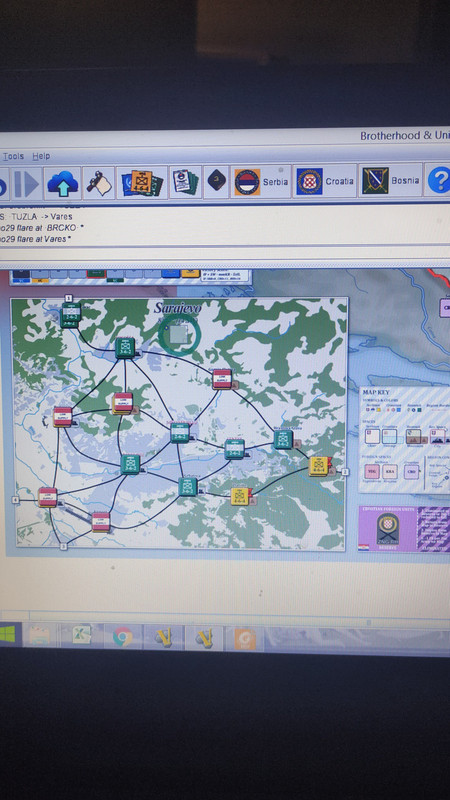Click the KRA foreign space in Map Key
The width and height of the screenshot is (450, 800).
tap(390, 471)
